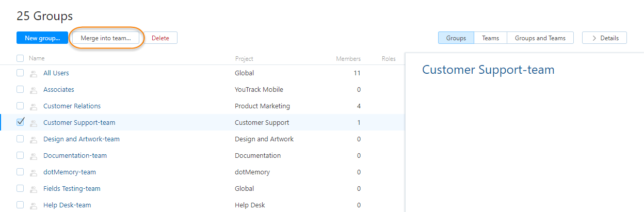Click group icon next to dotMemory-team
The height and width of the screenshot is (212, 644).
tap(34, 172)
